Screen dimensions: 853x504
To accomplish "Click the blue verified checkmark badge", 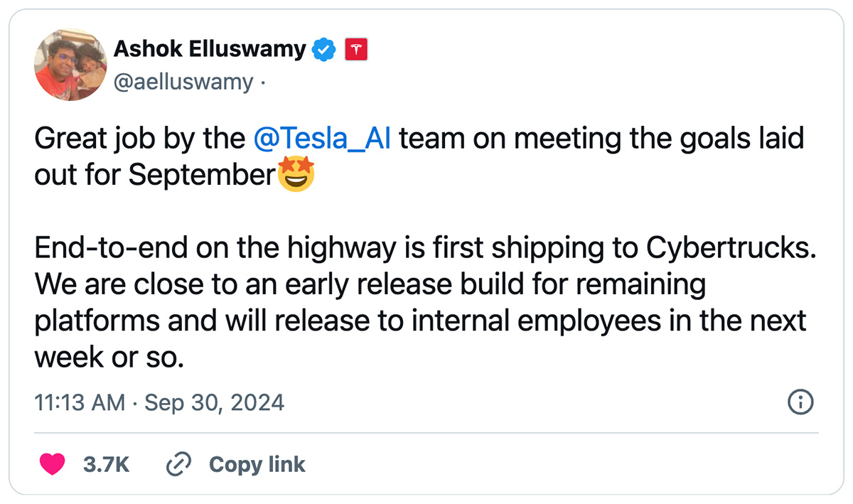I will tap(326, 50).
